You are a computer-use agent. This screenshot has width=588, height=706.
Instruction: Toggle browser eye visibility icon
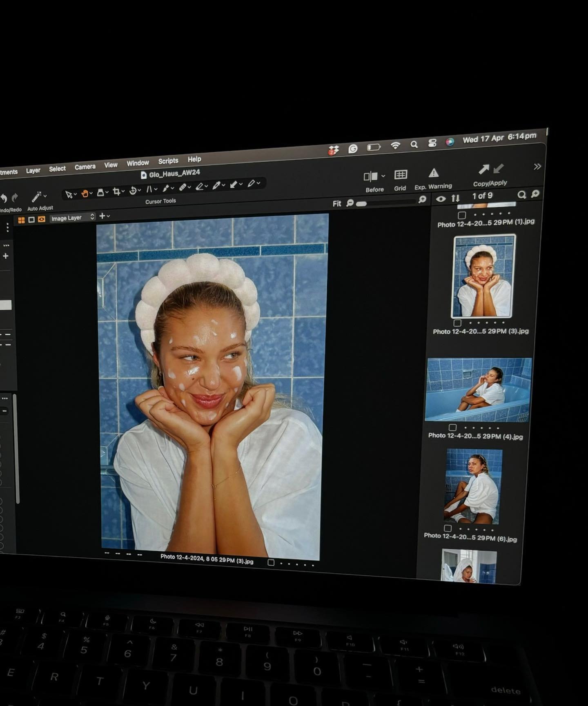click(x=441, y=199)
